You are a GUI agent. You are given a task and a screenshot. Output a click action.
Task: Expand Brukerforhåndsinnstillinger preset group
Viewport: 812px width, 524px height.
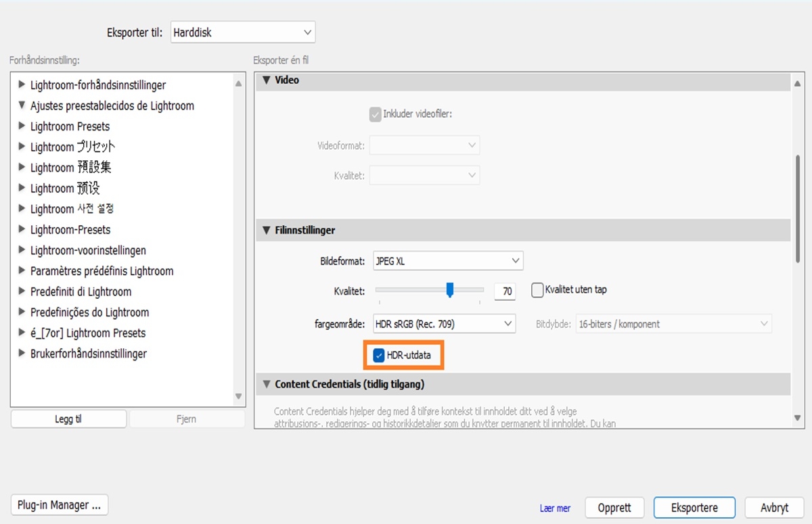22,354
